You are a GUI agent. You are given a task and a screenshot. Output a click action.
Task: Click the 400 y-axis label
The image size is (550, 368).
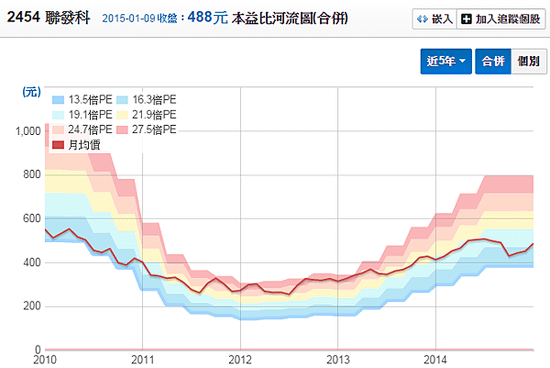(32, 262)
